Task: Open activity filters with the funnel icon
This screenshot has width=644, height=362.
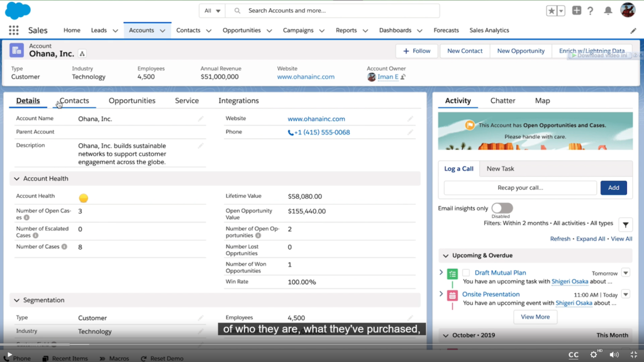Action: tap(625, 224)
